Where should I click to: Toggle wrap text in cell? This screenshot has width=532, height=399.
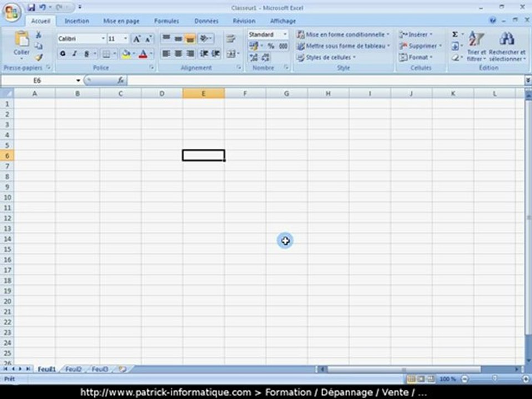coord(231,39)
